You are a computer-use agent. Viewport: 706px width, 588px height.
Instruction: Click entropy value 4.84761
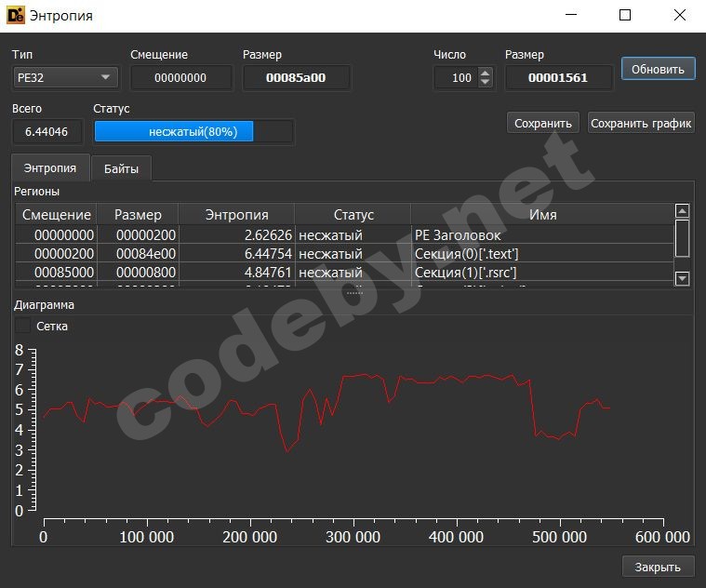[268, 272]
